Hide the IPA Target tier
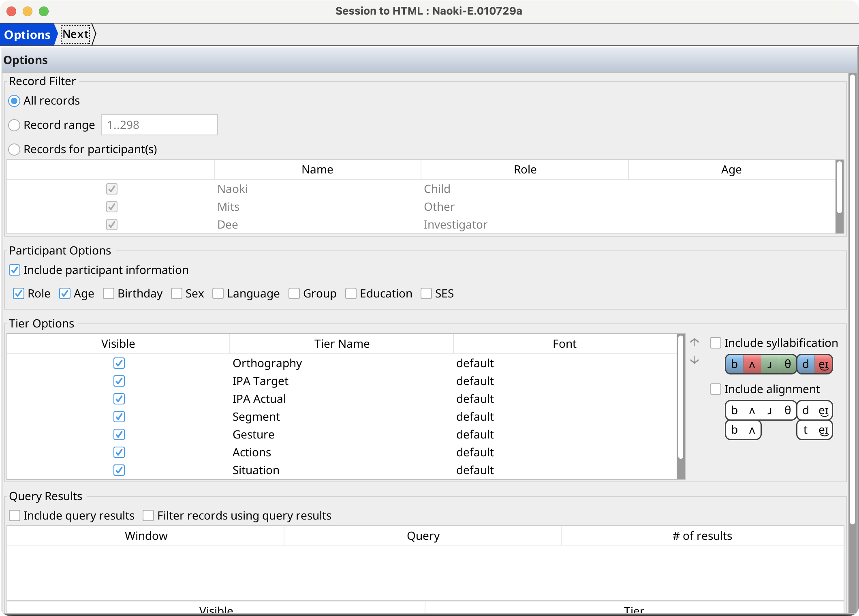859x616 pixels. [x=119, y=381]
